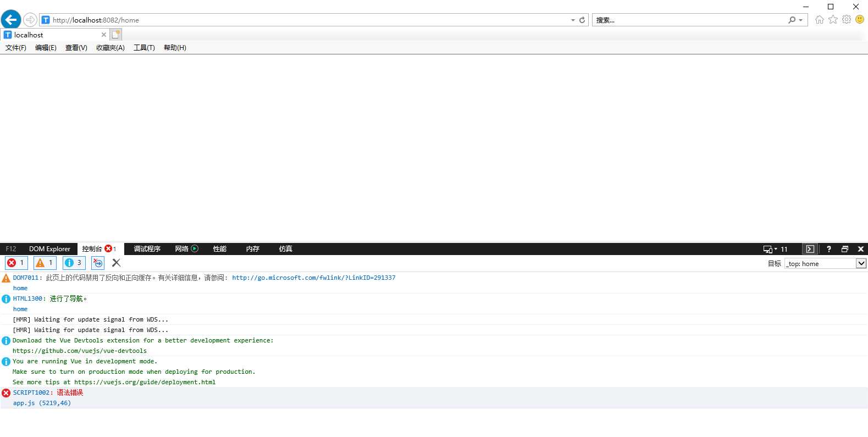Switch to the 网络 network tab

tap(182, 249)
